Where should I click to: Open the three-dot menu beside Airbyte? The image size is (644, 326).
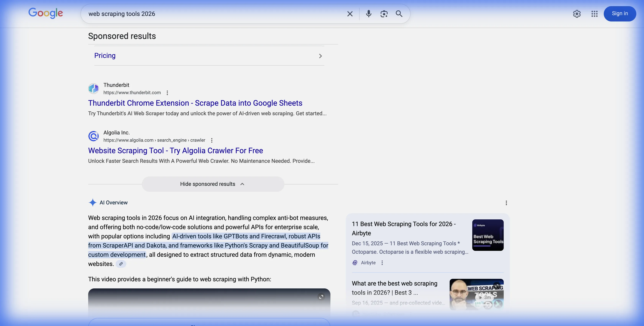[x=382, y=263]
